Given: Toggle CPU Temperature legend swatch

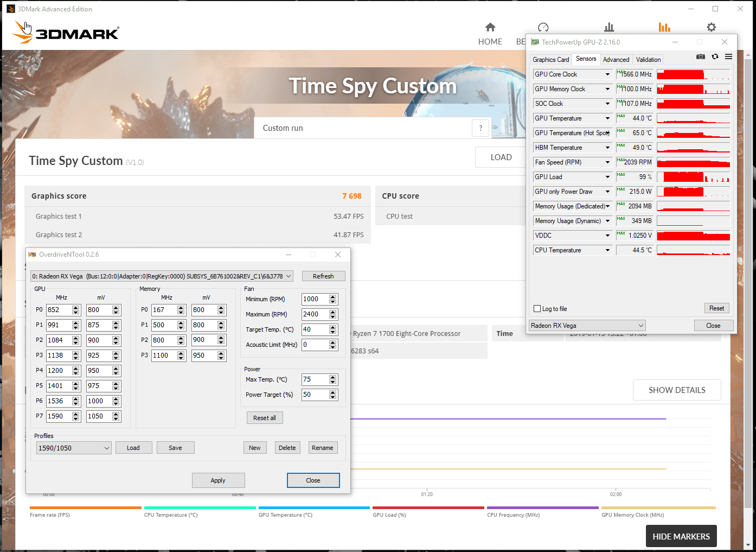Looking at the screenshot, I should [200, 508].
